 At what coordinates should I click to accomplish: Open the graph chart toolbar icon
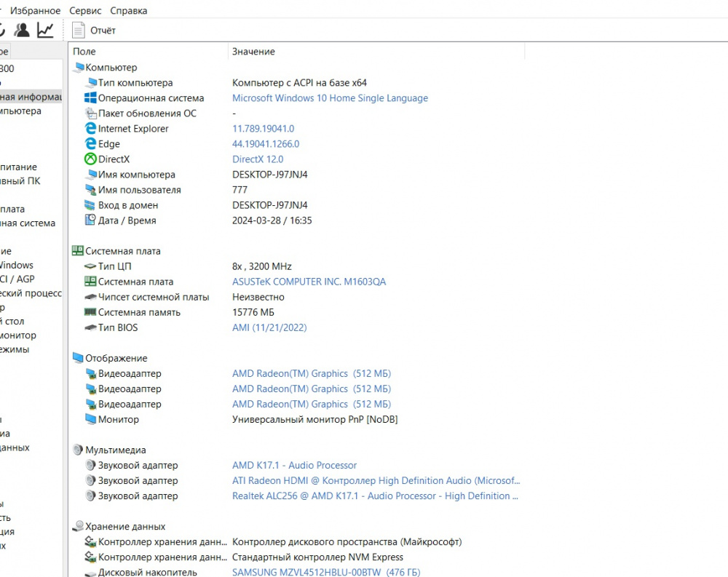pyautogui.click(x=45, y=30)
